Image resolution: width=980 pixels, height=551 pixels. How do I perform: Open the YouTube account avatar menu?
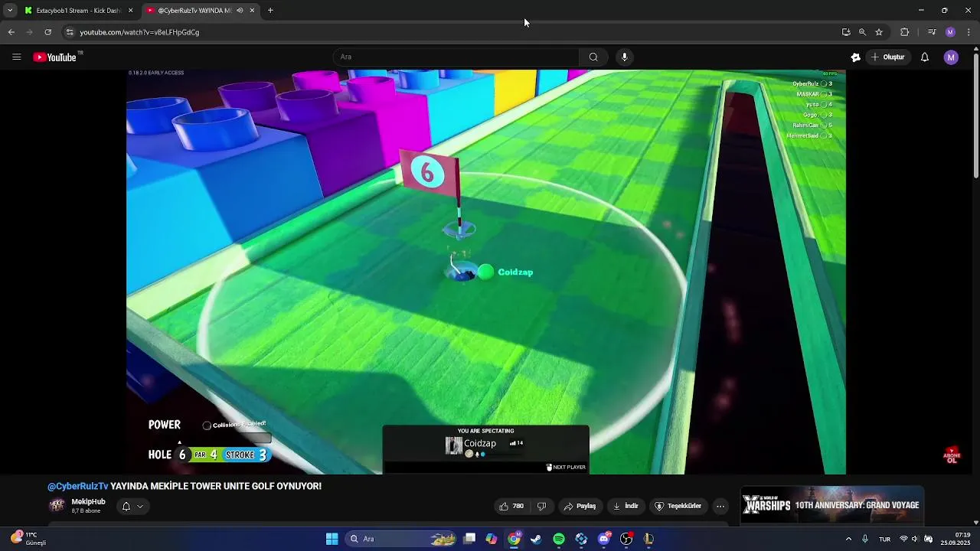click(951, 57)
